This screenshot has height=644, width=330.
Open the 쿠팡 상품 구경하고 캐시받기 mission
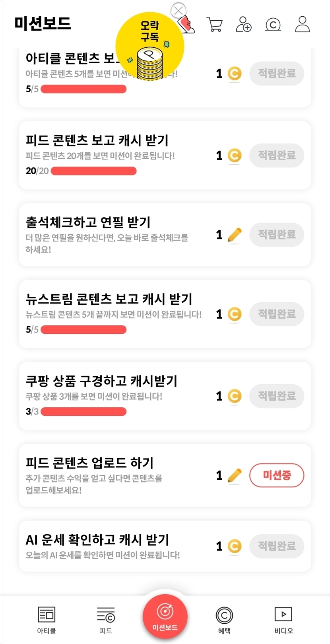(x=101, y=381)
